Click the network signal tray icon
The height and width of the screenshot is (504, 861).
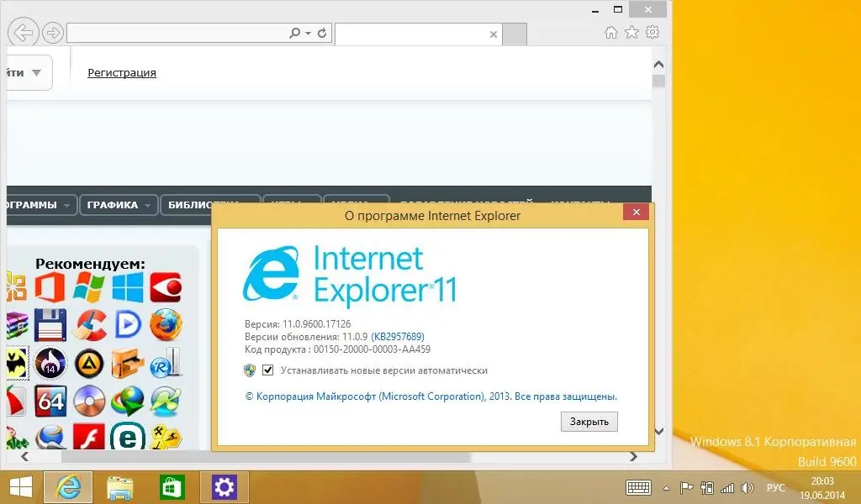coord(727,487)
